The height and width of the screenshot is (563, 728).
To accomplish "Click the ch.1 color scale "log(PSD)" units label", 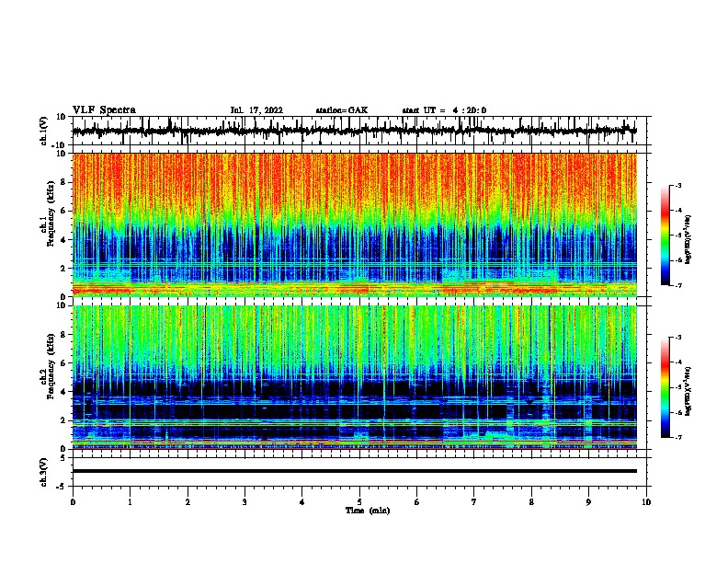I will coord(688,240).
